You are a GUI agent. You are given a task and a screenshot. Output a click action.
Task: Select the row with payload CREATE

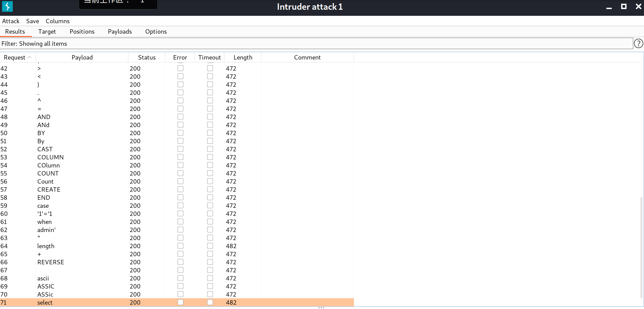[177, 189]
